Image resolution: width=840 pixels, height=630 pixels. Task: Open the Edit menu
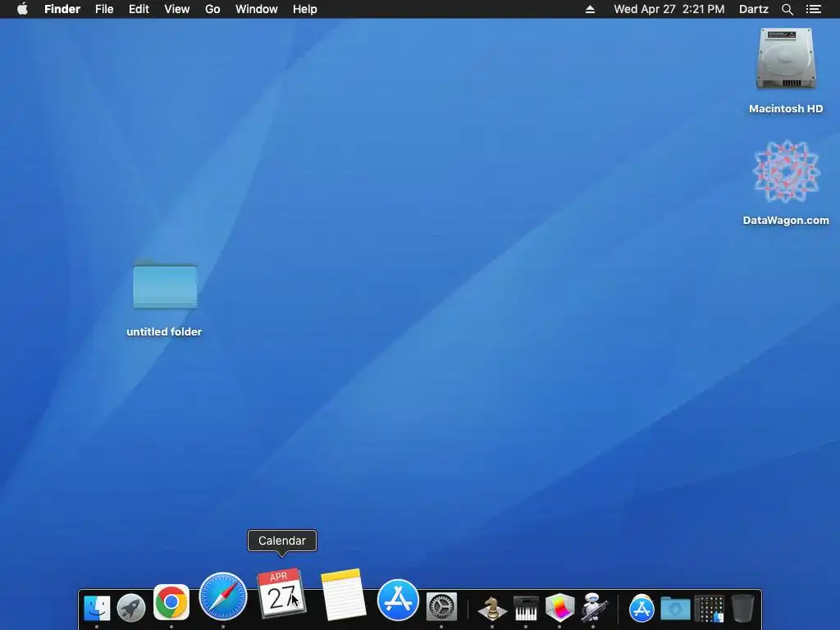[139, 9]
